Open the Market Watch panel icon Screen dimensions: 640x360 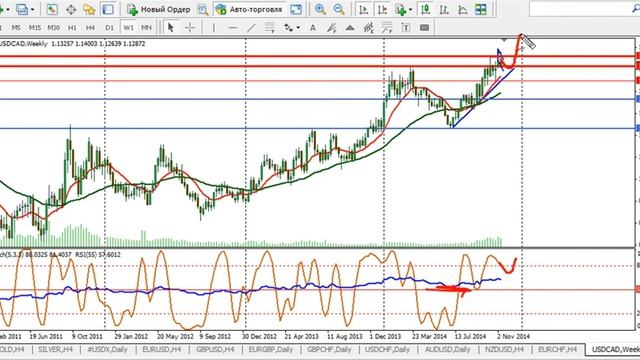52,9
